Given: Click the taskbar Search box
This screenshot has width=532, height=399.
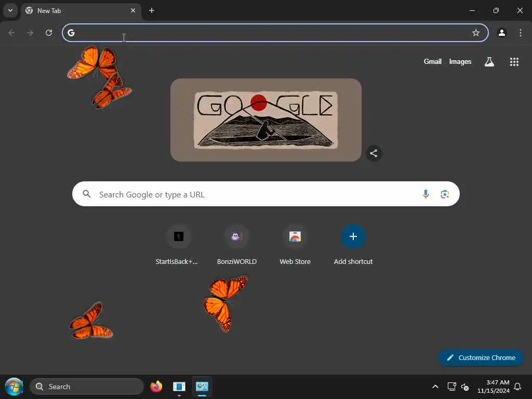Looking at the screenshot, I should coord(87,387).
